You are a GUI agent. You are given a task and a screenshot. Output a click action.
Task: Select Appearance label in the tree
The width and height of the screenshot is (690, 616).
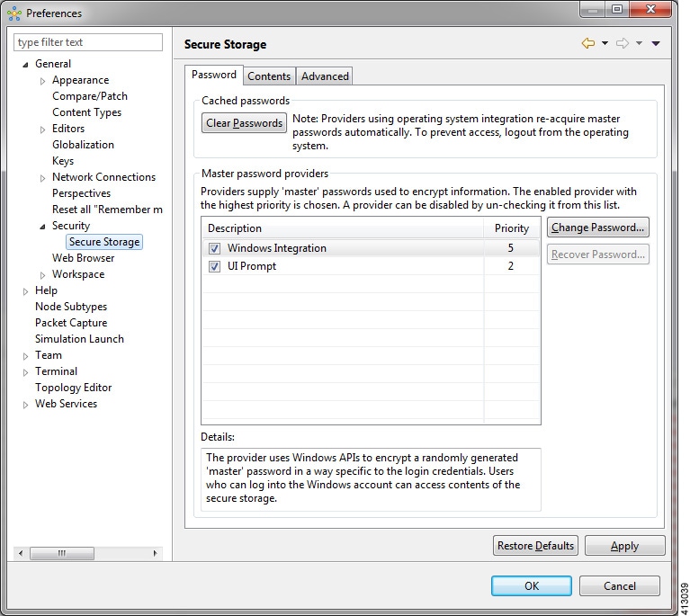click(x=81, y=80)
